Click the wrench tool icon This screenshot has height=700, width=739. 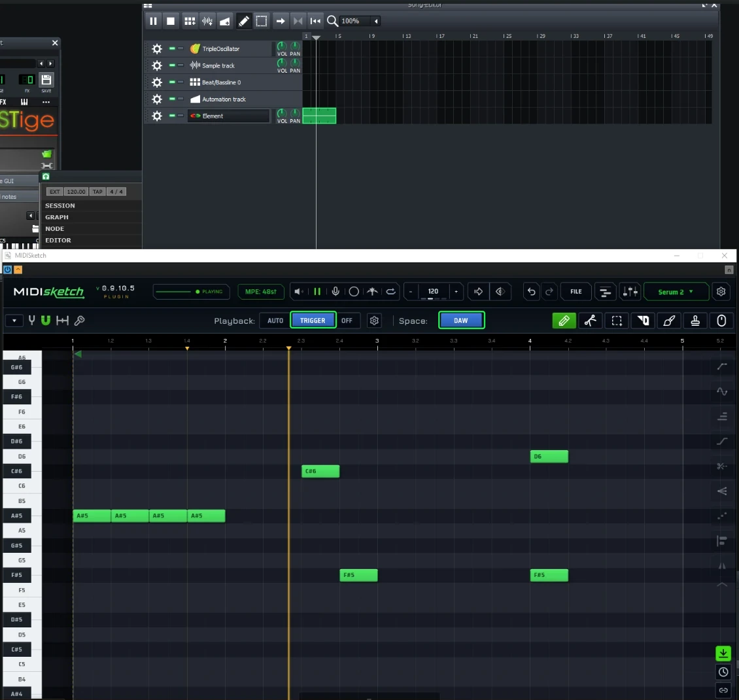tap(80, 321)
